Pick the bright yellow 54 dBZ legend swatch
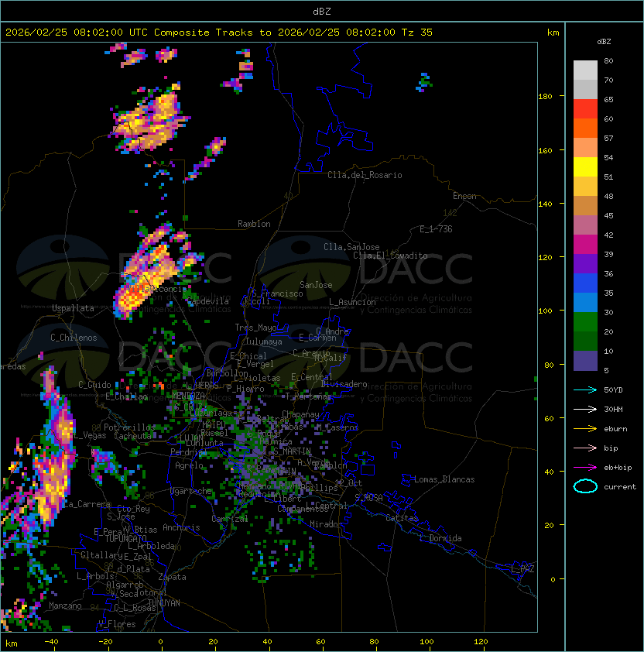Viewport: 644px width, 652px height. [585, 166]
